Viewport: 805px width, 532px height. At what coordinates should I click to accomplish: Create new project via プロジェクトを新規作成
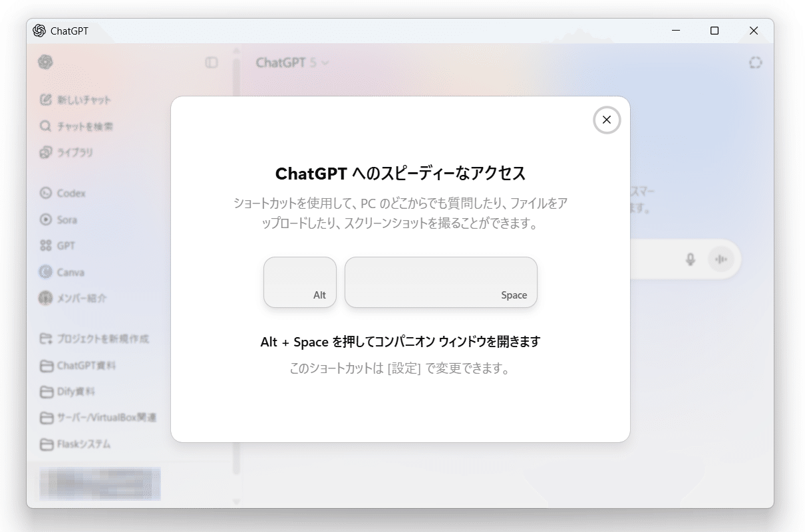(94, 339)
